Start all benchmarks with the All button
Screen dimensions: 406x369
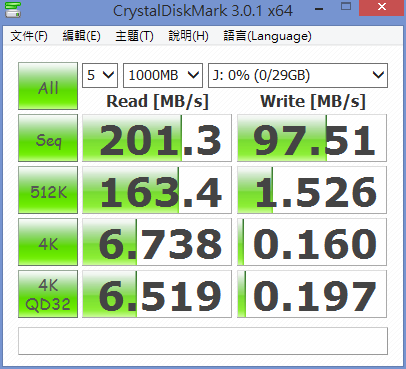pos(48,86)
